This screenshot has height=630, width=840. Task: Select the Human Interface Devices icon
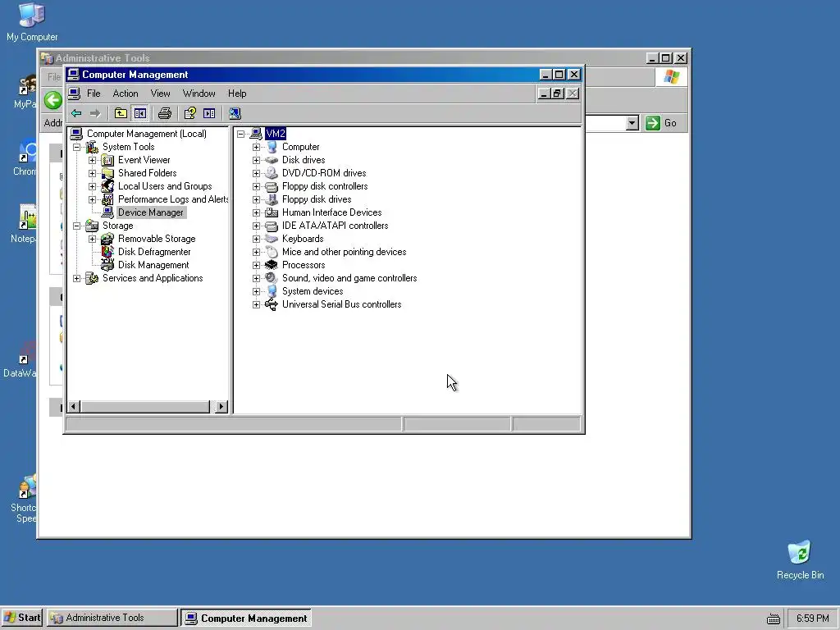(x=272, y=212)
